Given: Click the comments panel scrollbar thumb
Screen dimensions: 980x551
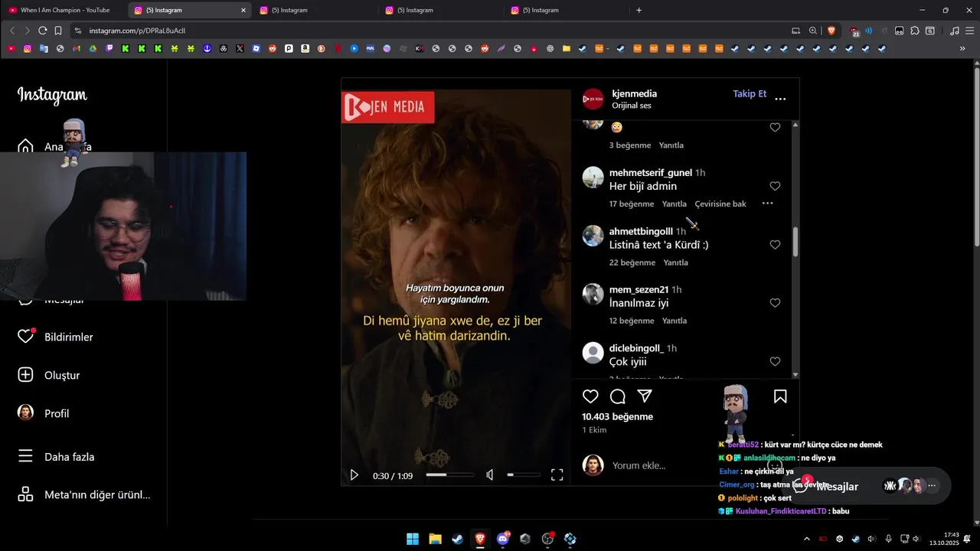Looking at the screenshot, I should tap(795, 242).
